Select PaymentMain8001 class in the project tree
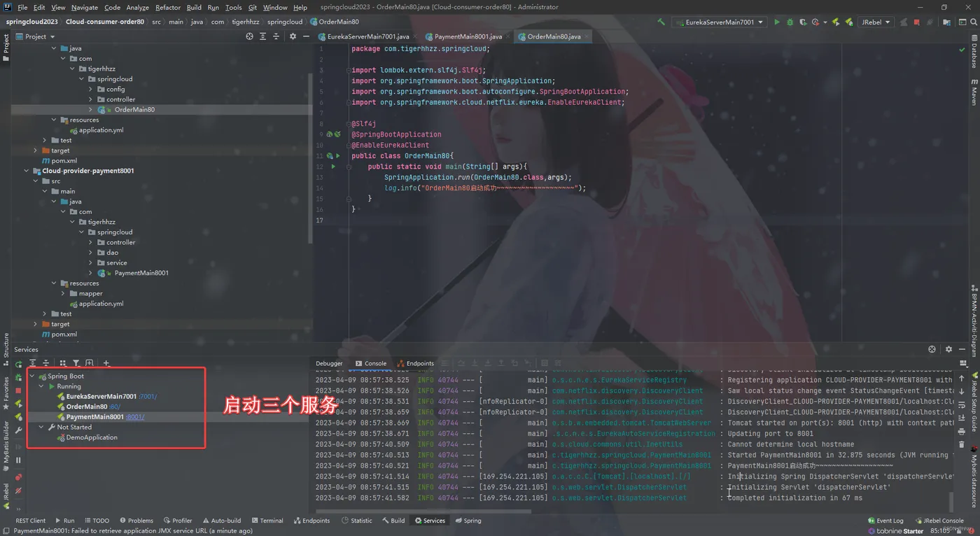 coord(141,273)
